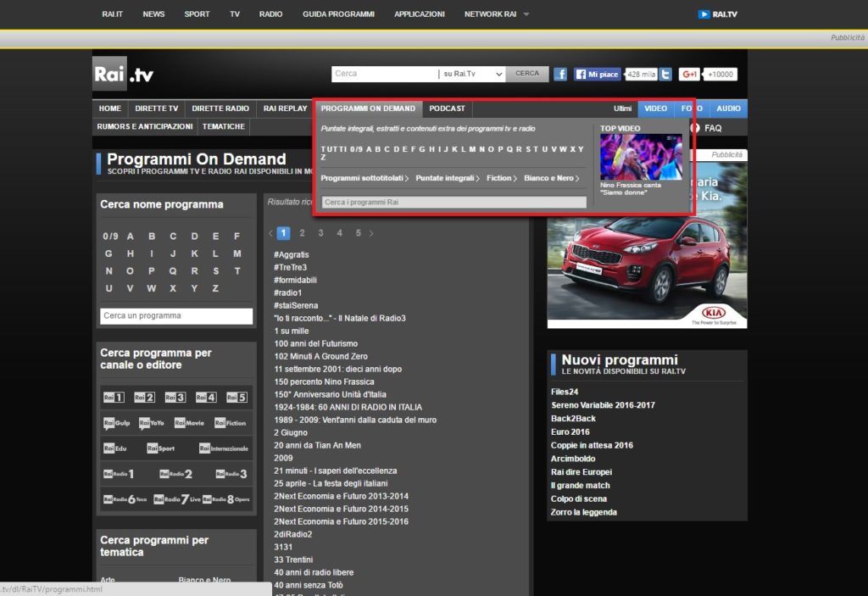The image size is (868, 596).
Task: Open the Facebook icon next to search
Action: pyautogui.click(x=560, y=74)
